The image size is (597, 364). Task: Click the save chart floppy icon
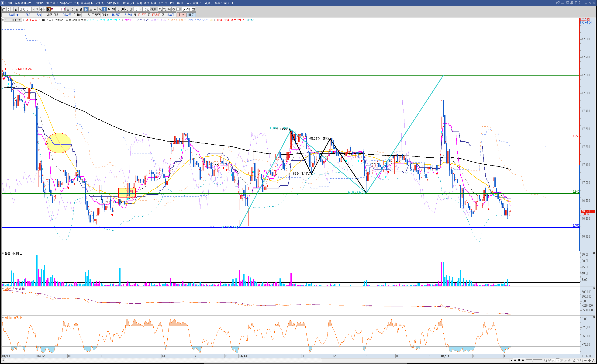pyautogui.click(x=169, y=10)
